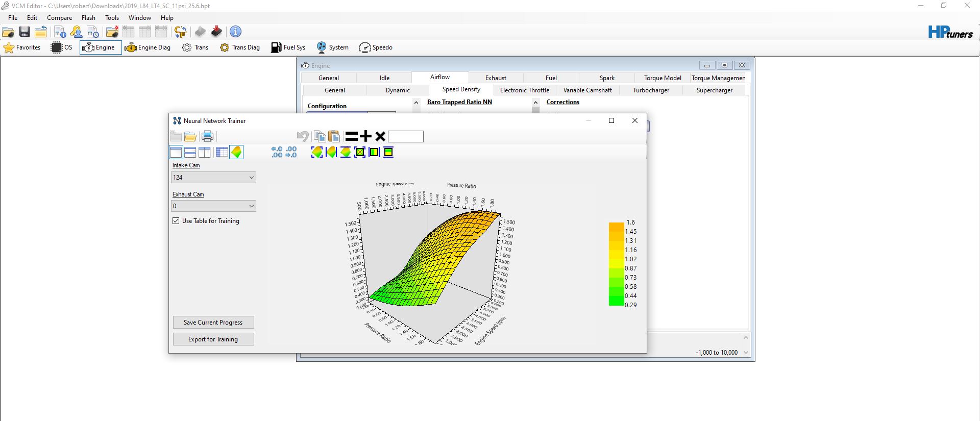Toggle the horizontal split layout button
Screen dimensions: 980x421
190,152
